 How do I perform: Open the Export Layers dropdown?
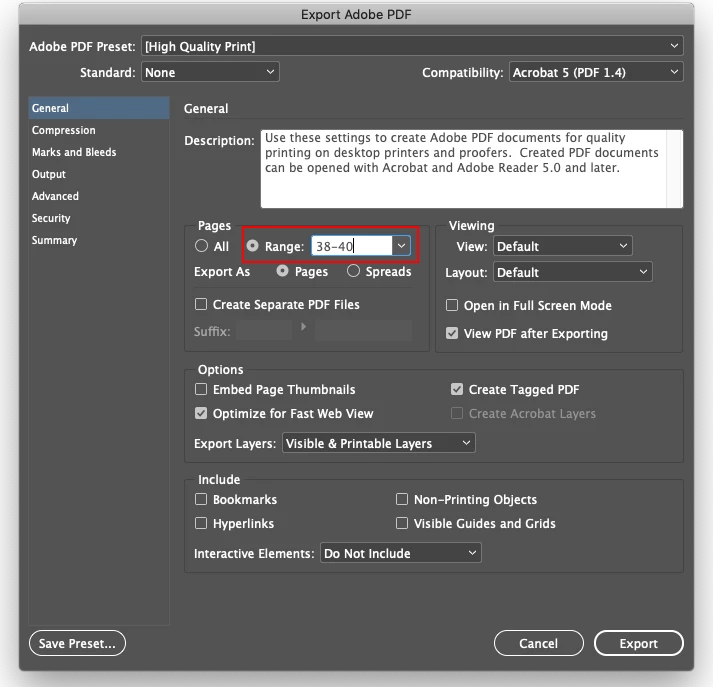pos(379,443)
